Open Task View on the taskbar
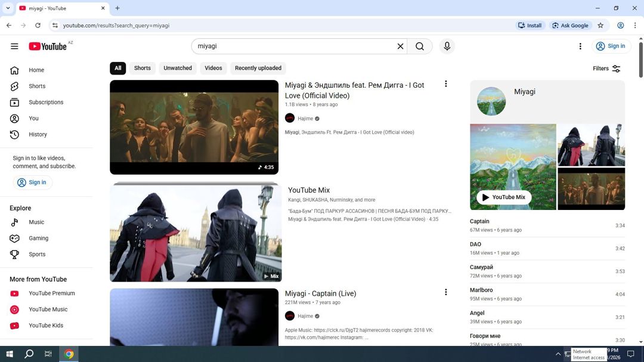The image size is (644, 362). [48, 354]
